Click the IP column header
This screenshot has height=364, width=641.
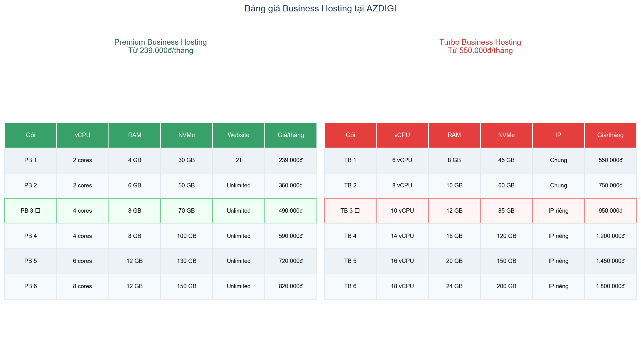pos(558,135)
